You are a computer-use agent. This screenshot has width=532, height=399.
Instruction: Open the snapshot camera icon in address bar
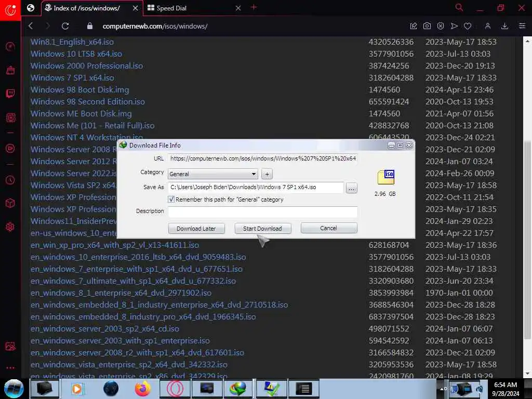[x=427, y=26]
